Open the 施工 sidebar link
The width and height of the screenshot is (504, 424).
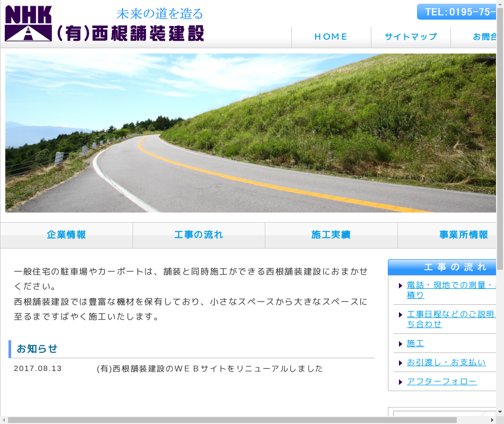point(415,343)
